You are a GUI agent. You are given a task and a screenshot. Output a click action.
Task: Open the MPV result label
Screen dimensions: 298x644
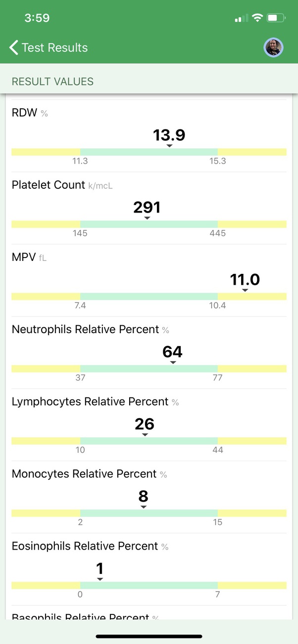coord(23,257)
